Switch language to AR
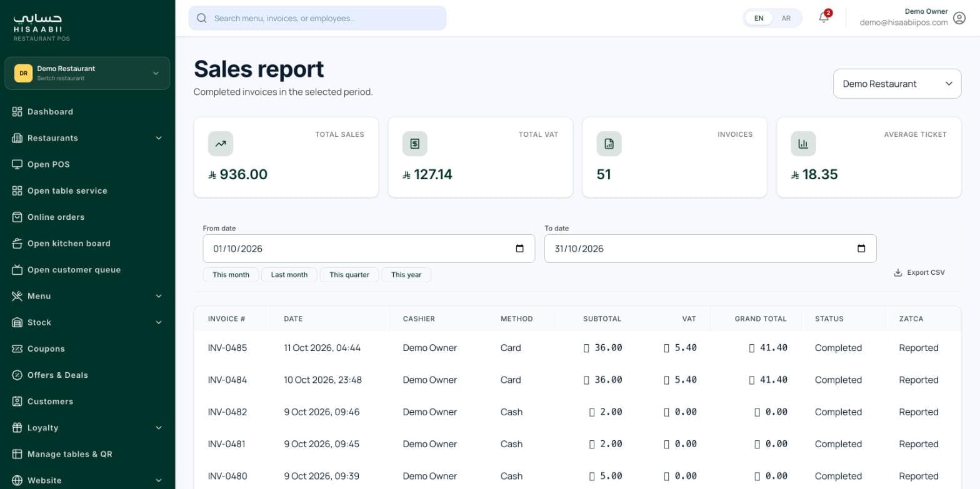Image resolution: width=980 pixels, height=489 pixels. [x=786, y=18]
